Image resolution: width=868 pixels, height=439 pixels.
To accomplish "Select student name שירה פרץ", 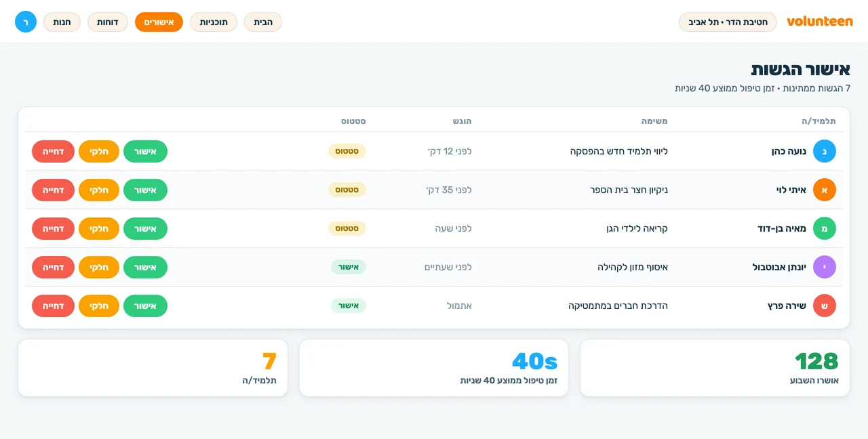I will 787,306.
